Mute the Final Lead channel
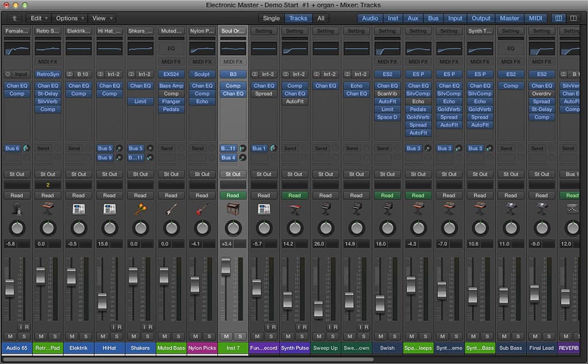The image size is (588, 364). [535, 336]
